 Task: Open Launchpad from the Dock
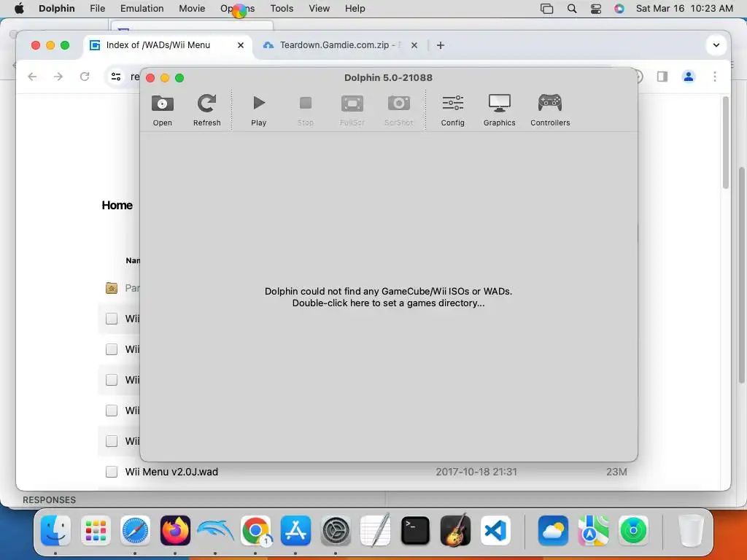tap(96, 531)
